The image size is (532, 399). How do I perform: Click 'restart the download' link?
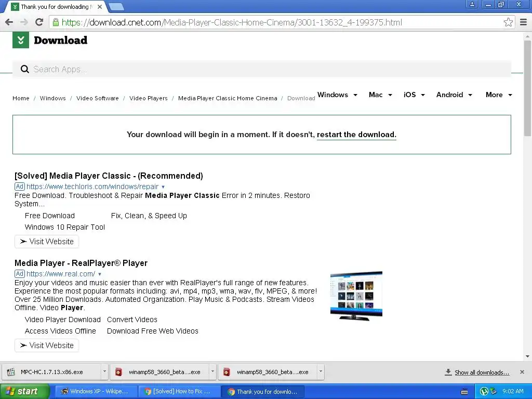click(x=356, y=135)
